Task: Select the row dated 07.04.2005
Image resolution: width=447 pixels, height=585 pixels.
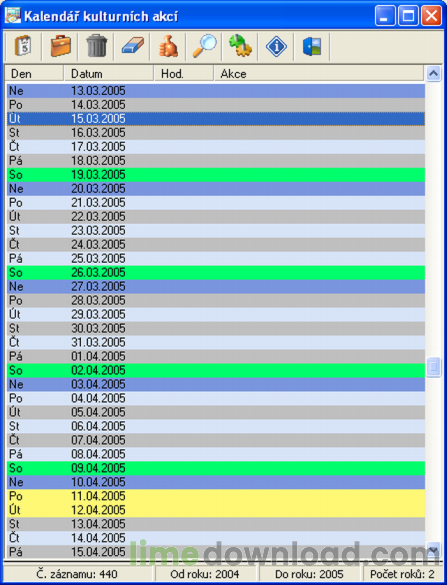Action: (x=216, y=440)
